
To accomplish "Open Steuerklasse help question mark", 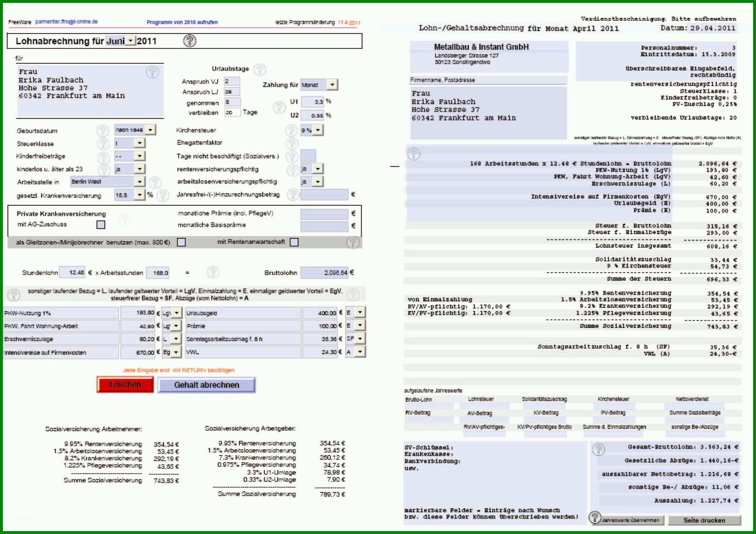I will pos(103,144).
